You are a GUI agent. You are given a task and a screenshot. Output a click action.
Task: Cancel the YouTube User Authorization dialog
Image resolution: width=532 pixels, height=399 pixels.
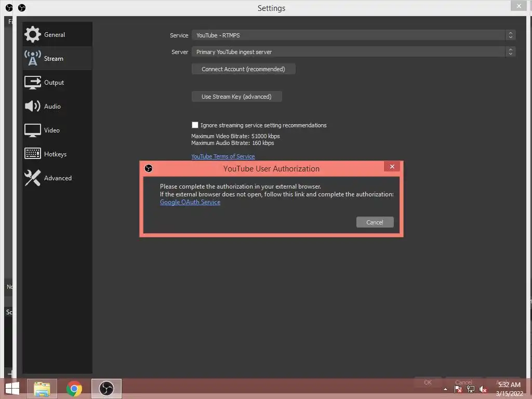[375, 222]
